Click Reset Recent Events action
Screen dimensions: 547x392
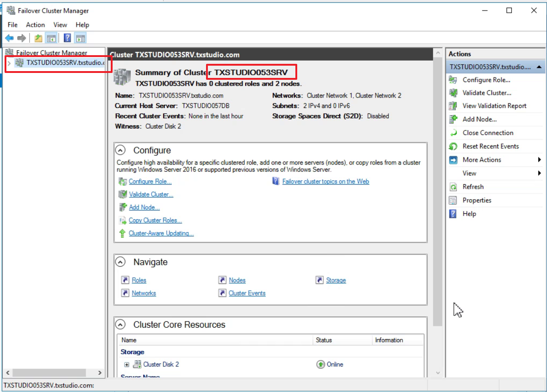click(490, 146)
